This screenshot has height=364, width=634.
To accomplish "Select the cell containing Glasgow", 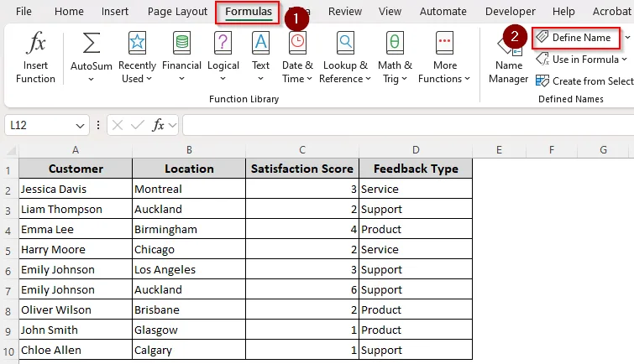I will (189, 330).
